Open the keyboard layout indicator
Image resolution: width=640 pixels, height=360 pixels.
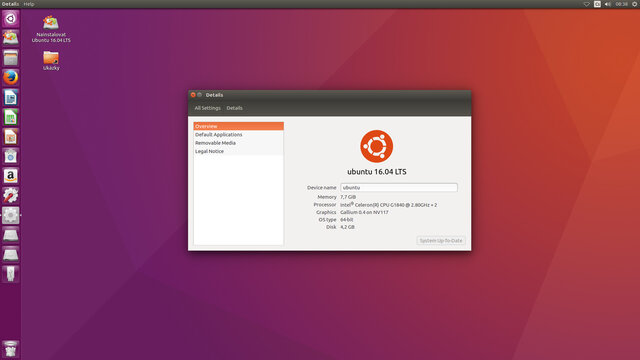click(x=597, y=4)
